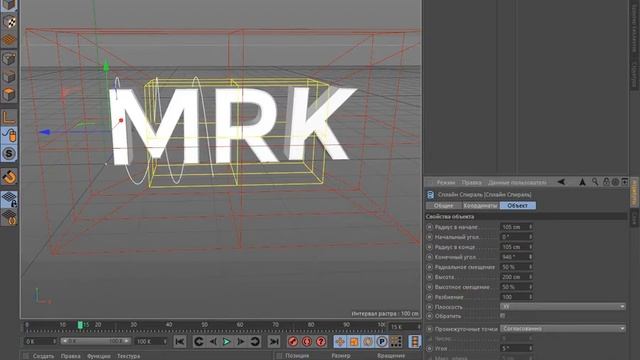Open Keyframe Selection red question icon
Image resolution: width=640 pixels, height=360 pixels.
pos(321,341)
